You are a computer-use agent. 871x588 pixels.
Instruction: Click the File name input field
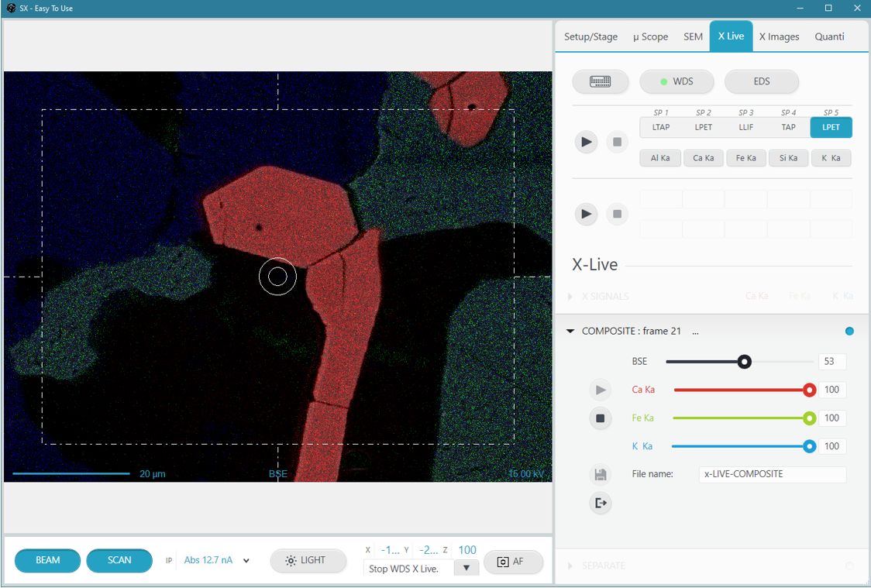click(772, 474)
